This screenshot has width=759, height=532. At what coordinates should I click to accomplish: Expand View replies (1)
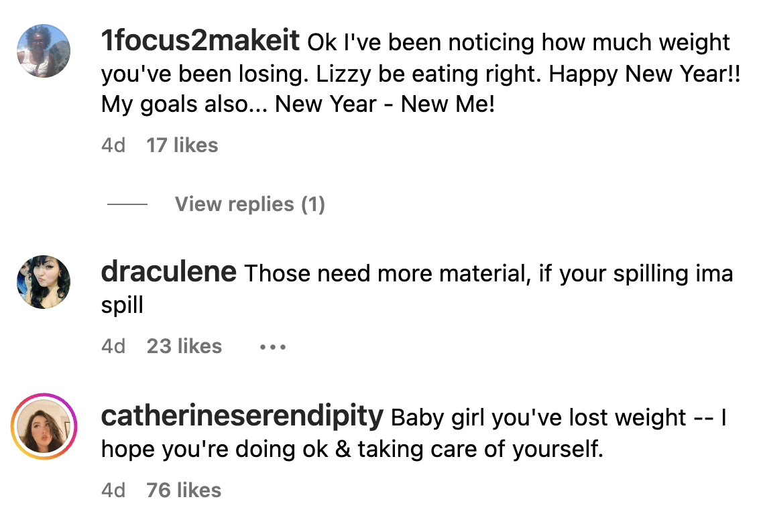tap(250, 204)
